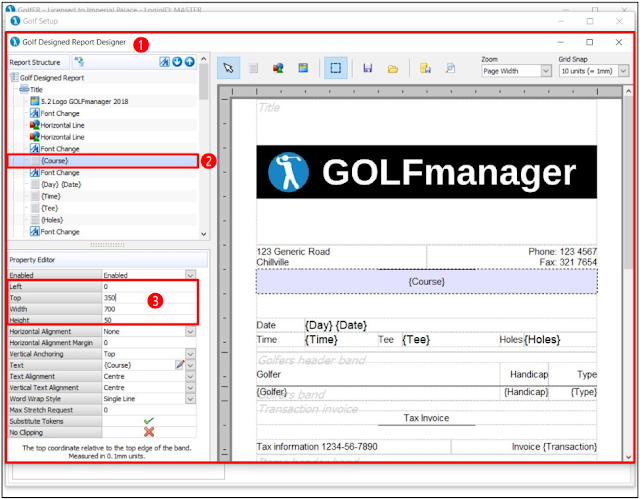
Task: Select the Tax Invoice label on the canvas
Action: click(x=427, y=418)
